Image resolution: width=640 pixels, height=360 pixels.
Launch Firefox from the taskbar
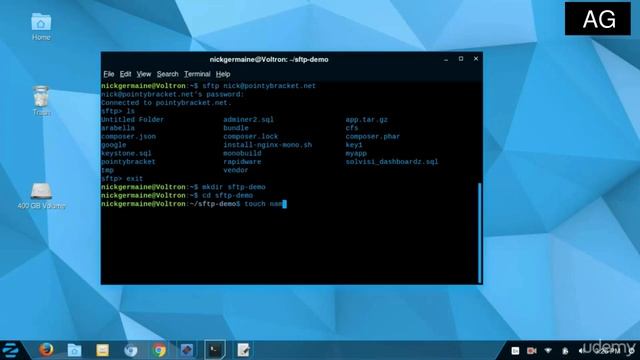(46, 350)
